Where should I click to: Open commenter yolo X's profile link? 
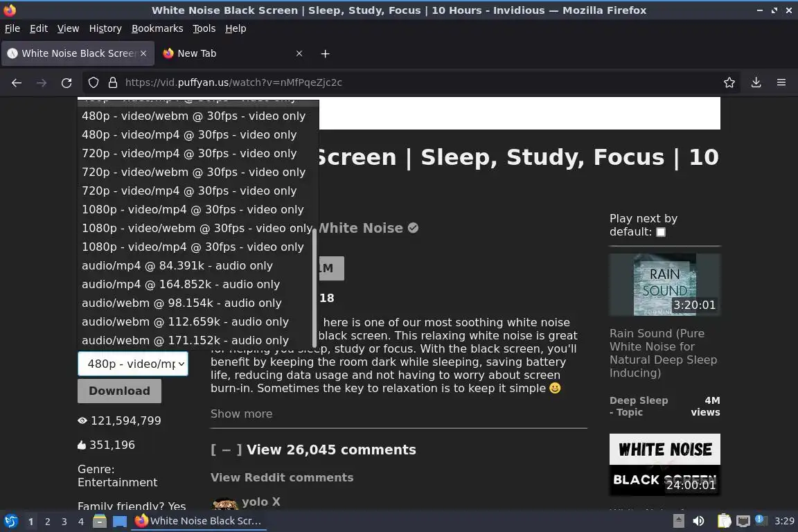pyautogui.click(x=261, y=502)
